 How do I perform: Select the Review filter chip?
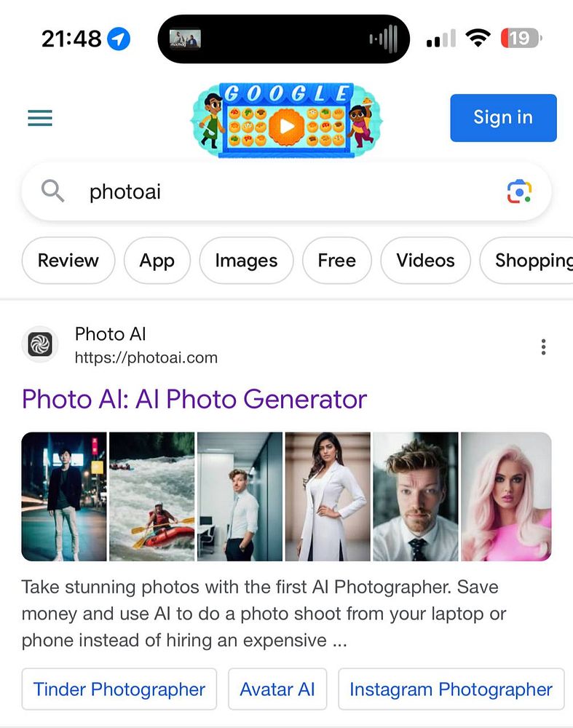click(x=68, y=261)
